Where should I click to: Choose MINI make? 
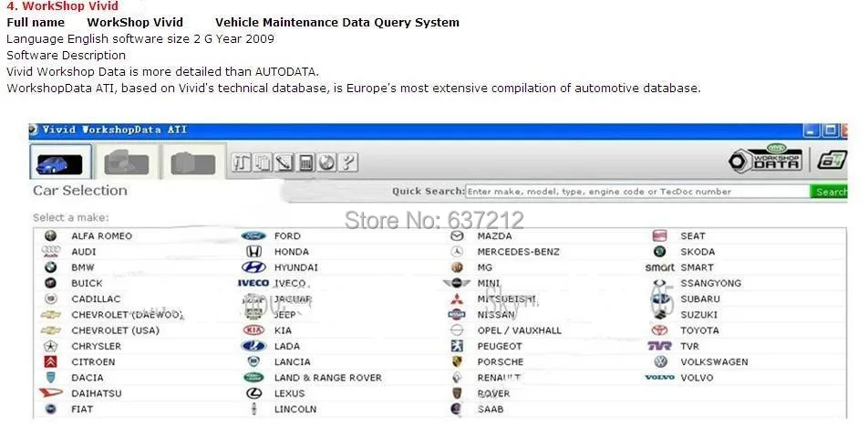pyautogui.click(x=489, y=283)
